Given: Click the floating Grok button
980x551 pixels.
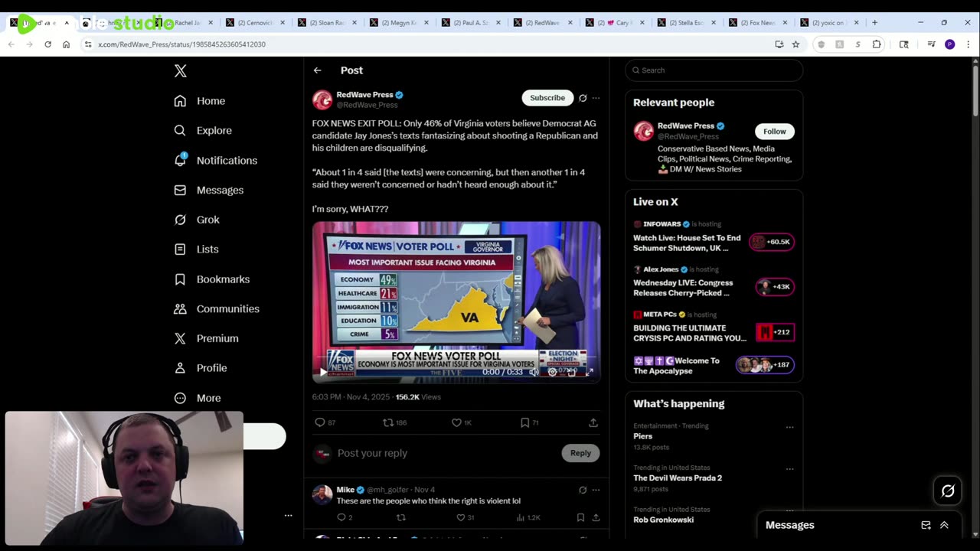Looking at the screenshot, I should pyautogui.click(x=948, y=491).
